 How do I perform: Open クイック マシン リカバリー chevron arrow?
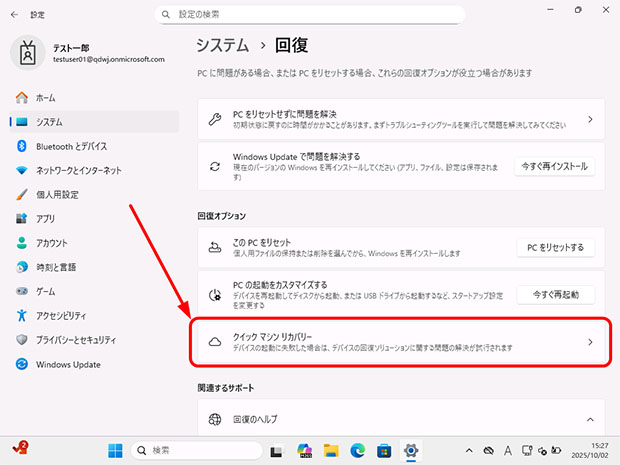[x=590, y=342]
